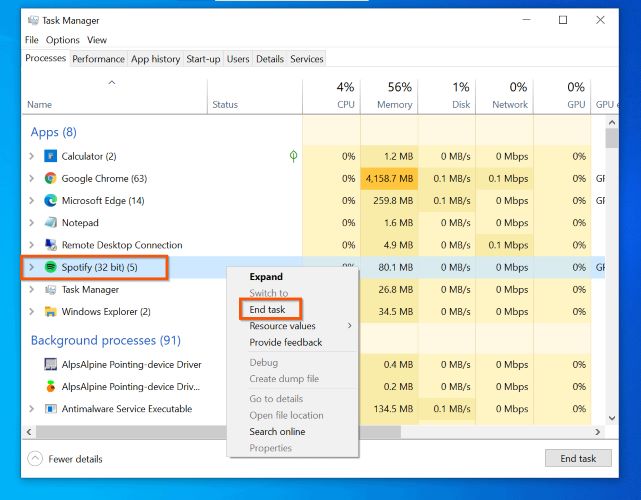This screenshot has height=500, width=641.
Task: Click the Remote Desktop Connection icon
Action: pyautogui.click(x=50, y=244)
